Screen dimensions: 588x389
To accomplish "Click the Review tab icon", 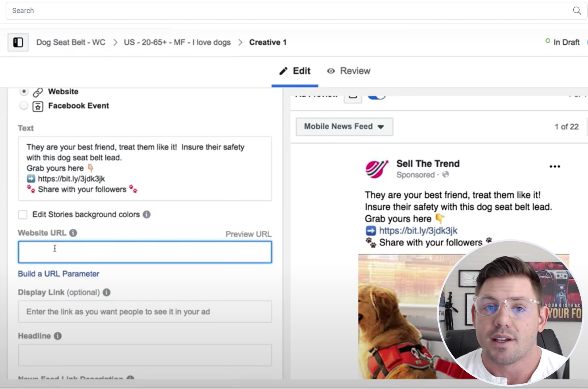I will (x=331, y=71).
